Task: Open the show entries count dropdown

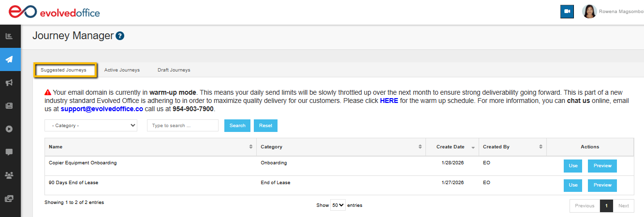Action: point(338,205)
